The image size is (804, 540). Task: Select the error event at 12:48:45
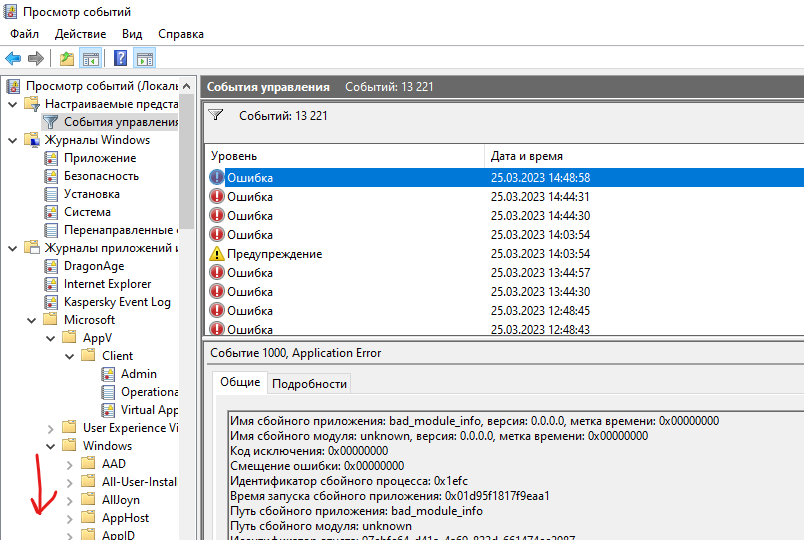(505, 310)
